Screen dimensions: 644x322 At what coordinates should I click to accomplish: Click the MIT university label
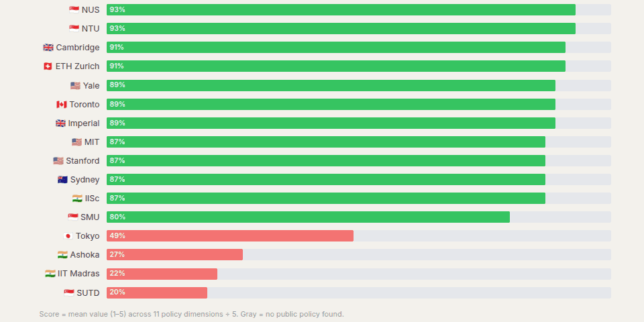coord(92,142)
